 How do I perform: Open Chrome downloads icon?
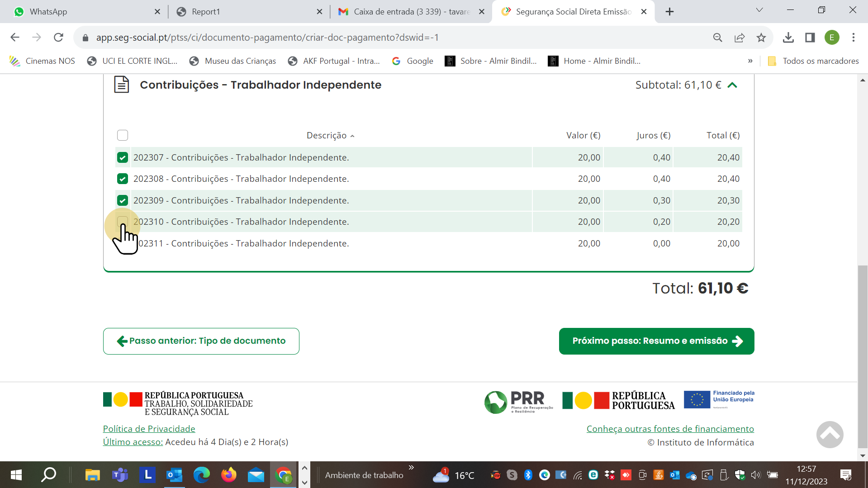point(788,38)
